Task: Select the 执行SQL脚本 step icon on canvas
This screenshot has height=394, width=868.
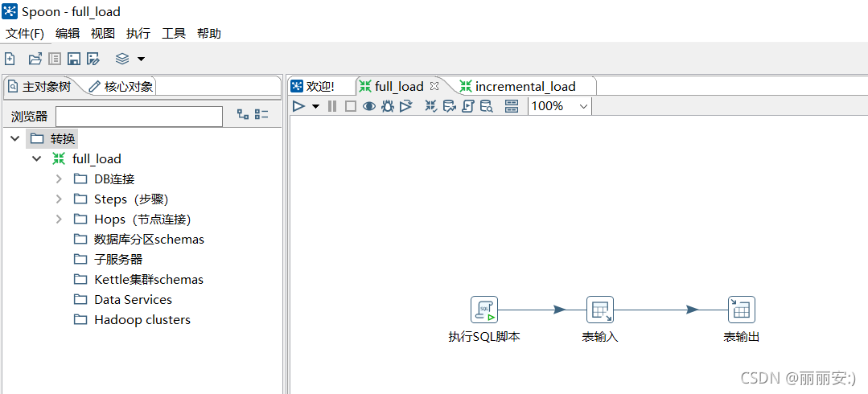Action: click(x=483, y=310)
